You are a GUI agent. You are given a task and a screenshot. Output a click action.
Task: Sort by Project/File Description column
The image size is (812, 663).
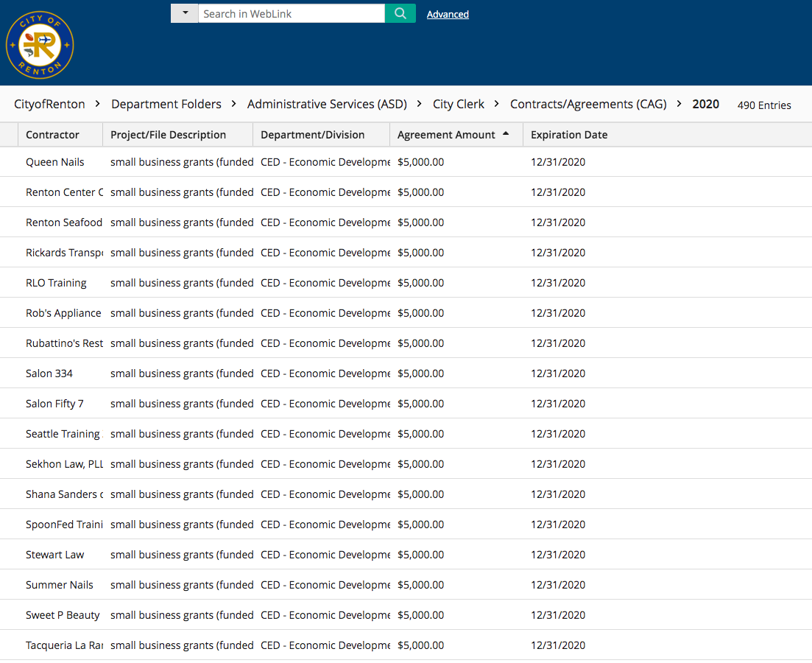(x=168, y=135)
